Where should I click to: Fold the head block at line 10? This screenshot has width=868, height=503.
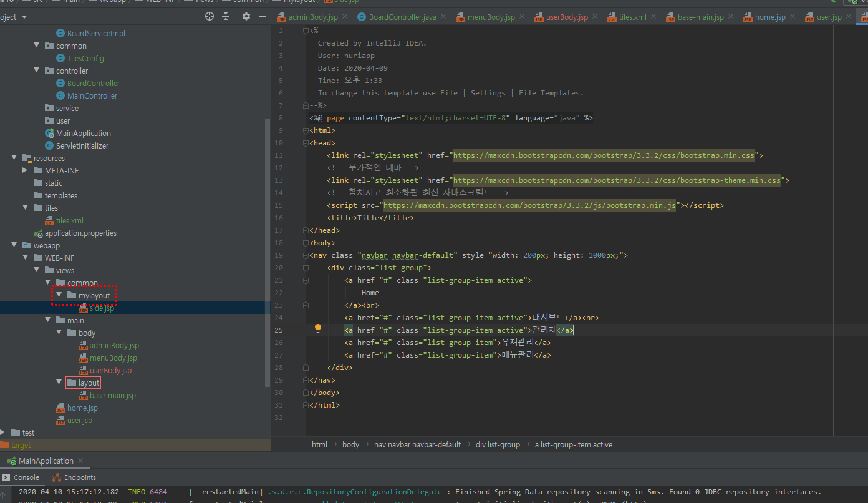pyautogui.click(x=306, y=143)
